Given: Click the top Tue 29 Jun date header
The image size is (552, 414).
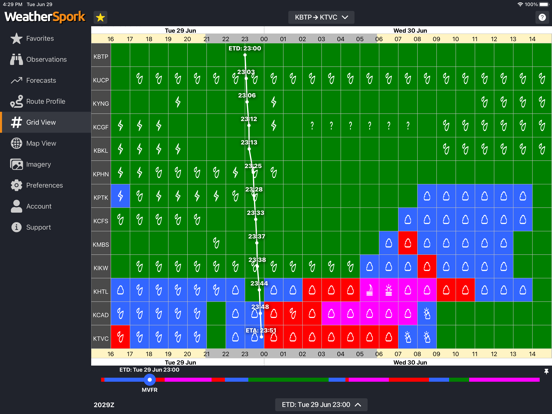Looking at the screenshot, I should 180,30.
